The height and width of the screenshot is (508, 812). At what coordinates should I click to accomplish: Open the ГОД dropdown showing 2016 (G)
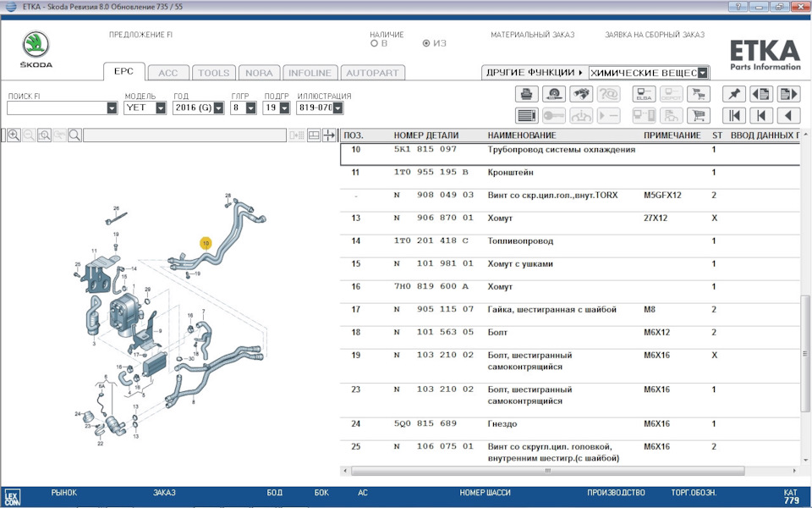coord(218,108)
